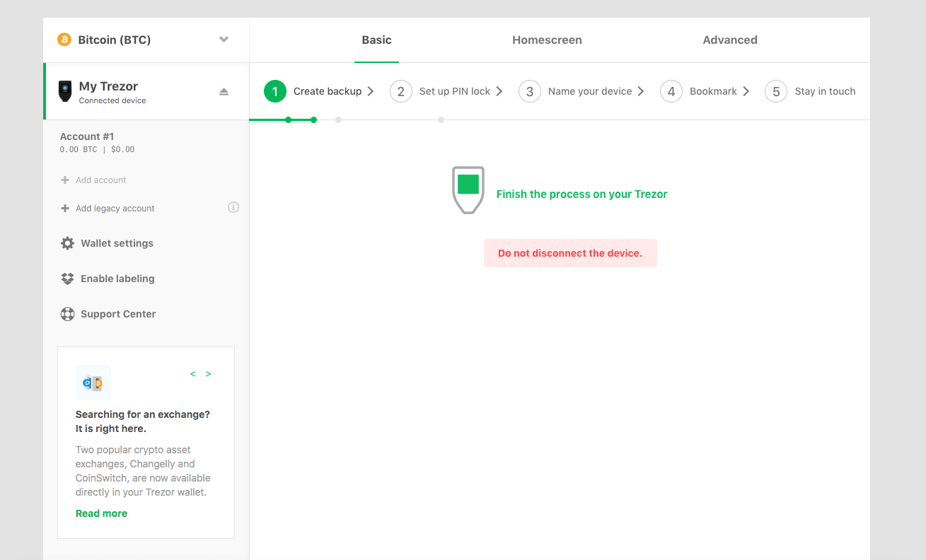Screen dimensions: 926x560
Task: Click step 5 circle Stay in touch
Action: (776, 91)
